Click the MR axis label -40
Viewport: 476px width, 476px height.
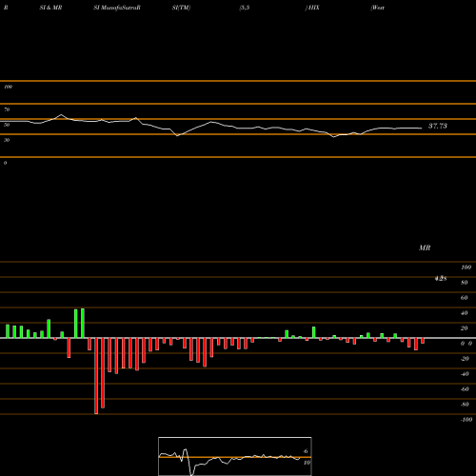pyautogui.click(x=465, y=374)
